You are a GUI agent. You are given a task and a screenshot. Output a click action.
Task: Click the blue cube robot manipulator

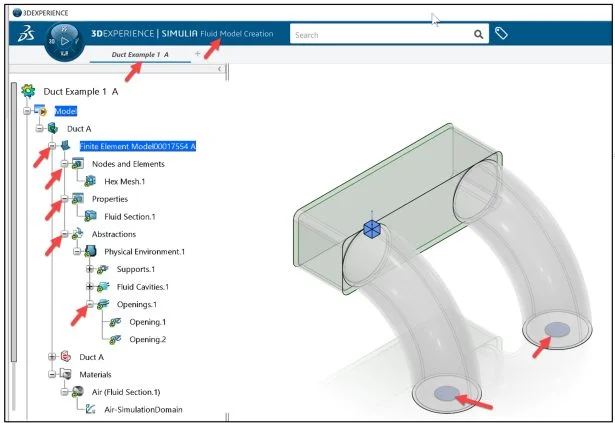point(372,228)
